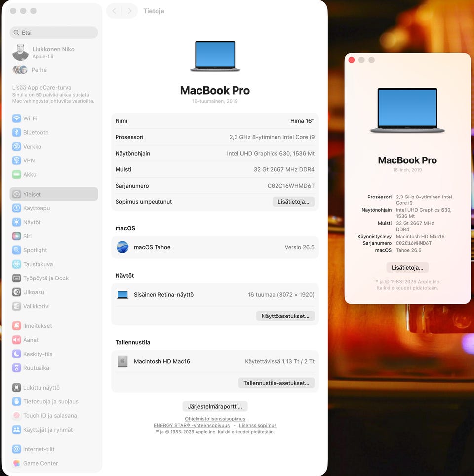Open the Järjestelmäraportti system report
Image resolution: width=474 pixels, height=476 pixels.
coord(215,406)
